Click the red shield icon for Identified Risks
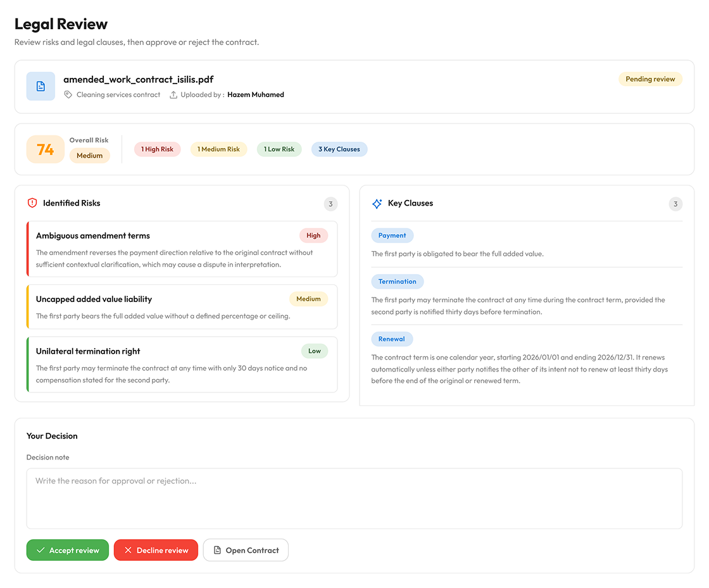 32,203
